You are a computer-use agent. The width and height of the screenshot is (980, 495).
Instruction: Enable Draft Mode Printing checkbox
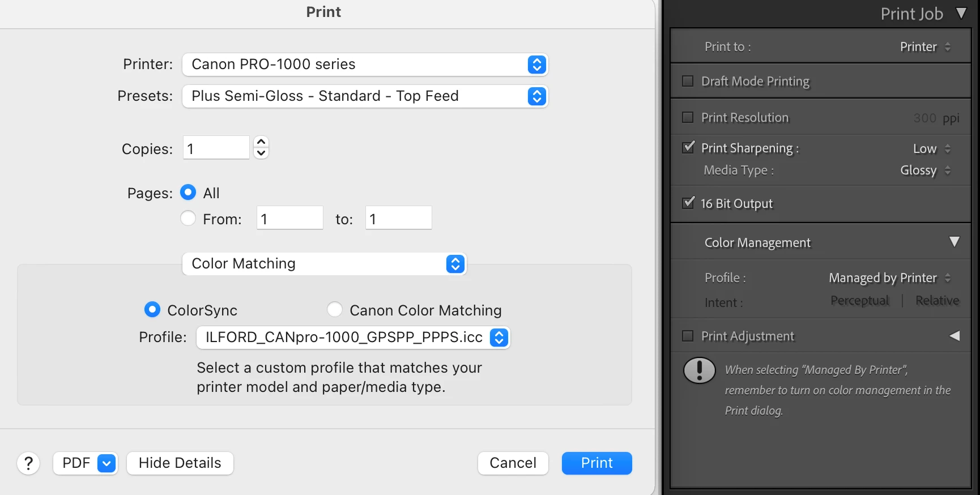pyautogui.click(x=688, y=81)
